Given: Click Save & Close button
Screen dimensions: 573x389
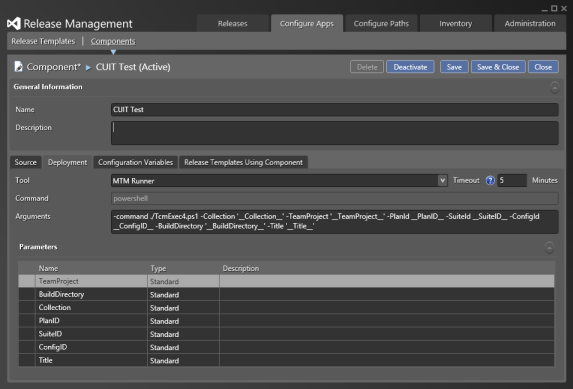Looking at the screenshot, I should point(498,67).
